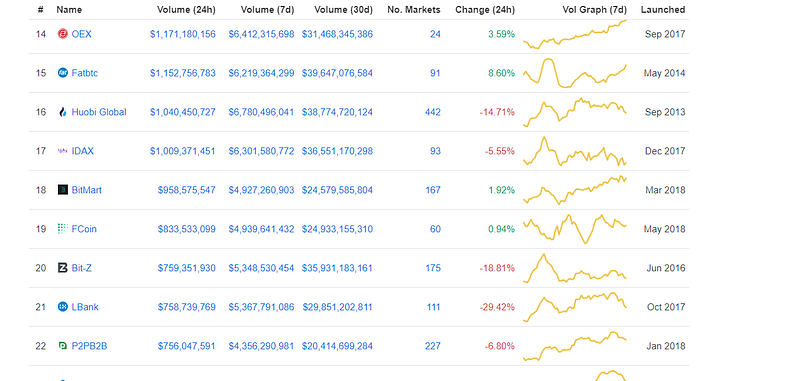Click the LBank exchange logo icon
The image size is (800, 381).
pyautogui.click(x=63, y=307)
